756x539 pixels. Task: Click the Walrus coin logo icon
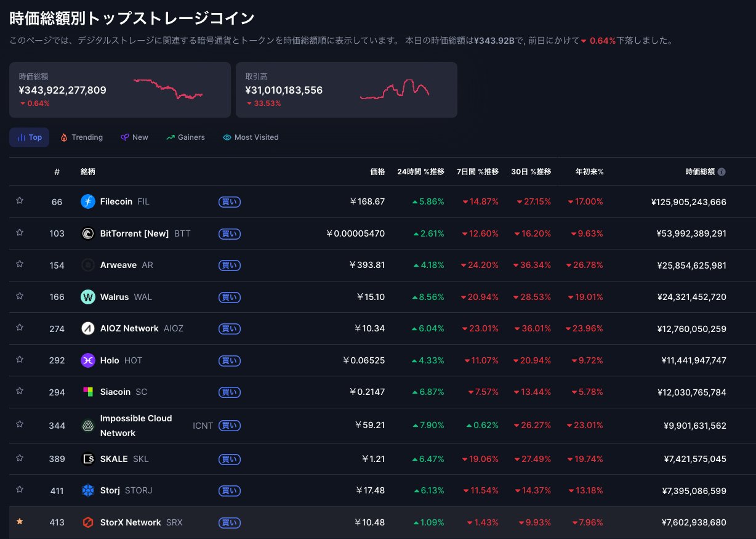click(x=88, y=297)
